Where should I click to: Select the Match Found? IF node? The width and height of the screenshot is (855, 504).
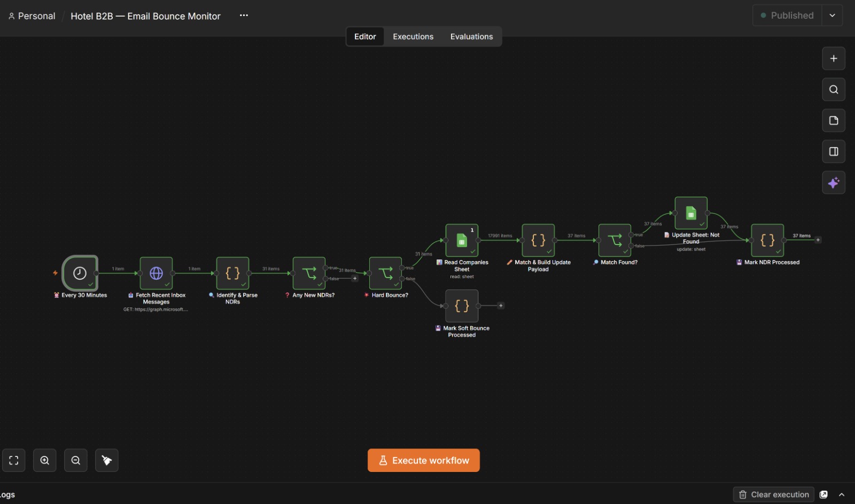coord(615,240)
